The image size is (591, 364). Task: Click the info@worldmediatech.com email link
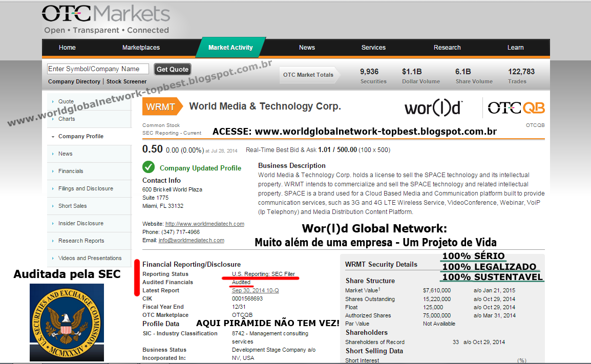tap(192, 241)
